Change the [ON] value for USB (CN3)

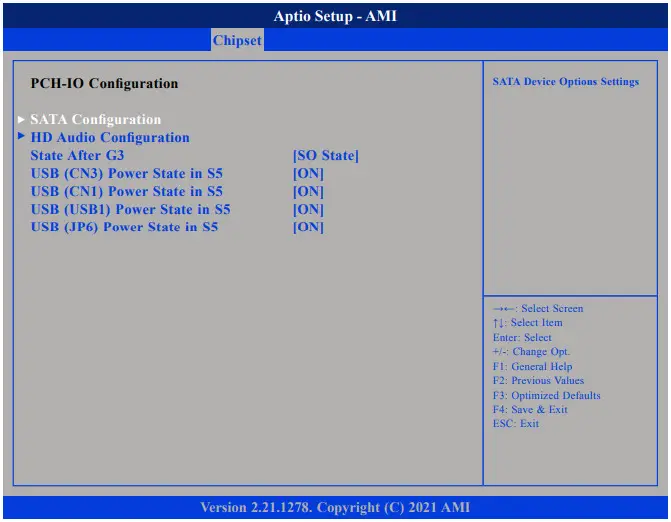tap(308, 173)
